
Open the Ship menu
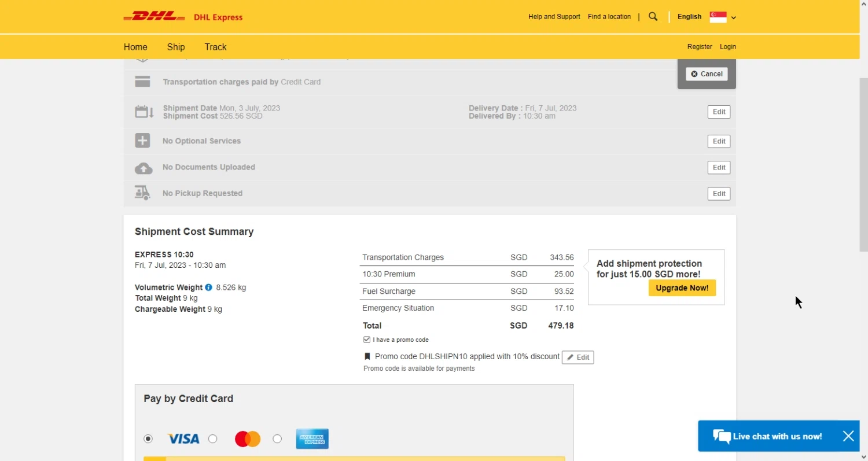[176, 47]
